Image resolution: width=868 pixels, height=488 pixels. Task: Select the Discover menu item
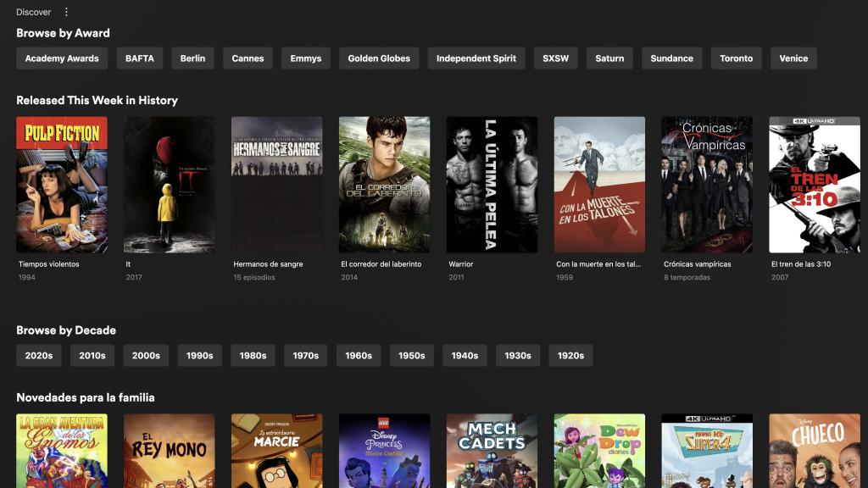point(33,11)
